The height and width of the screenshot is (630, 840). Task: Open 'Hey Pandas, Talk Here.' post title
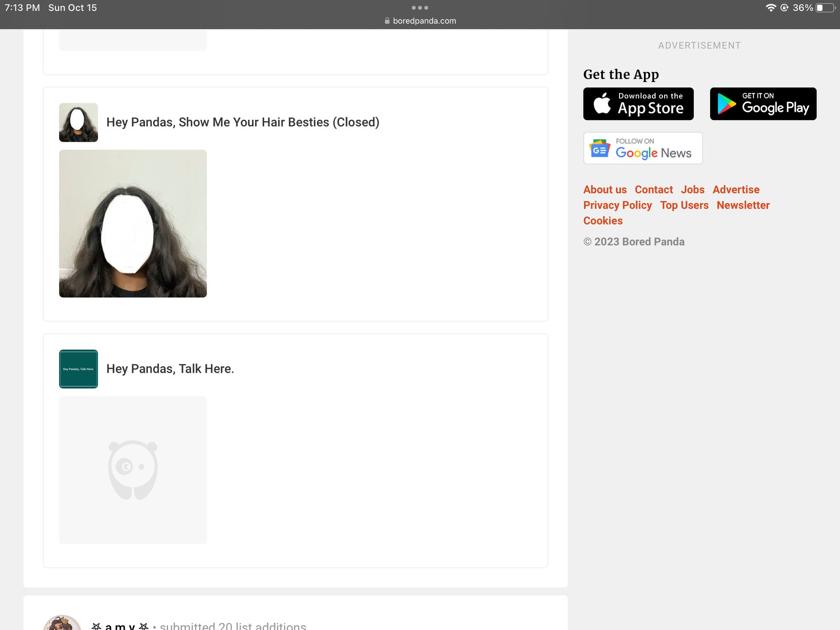point(170,369)
